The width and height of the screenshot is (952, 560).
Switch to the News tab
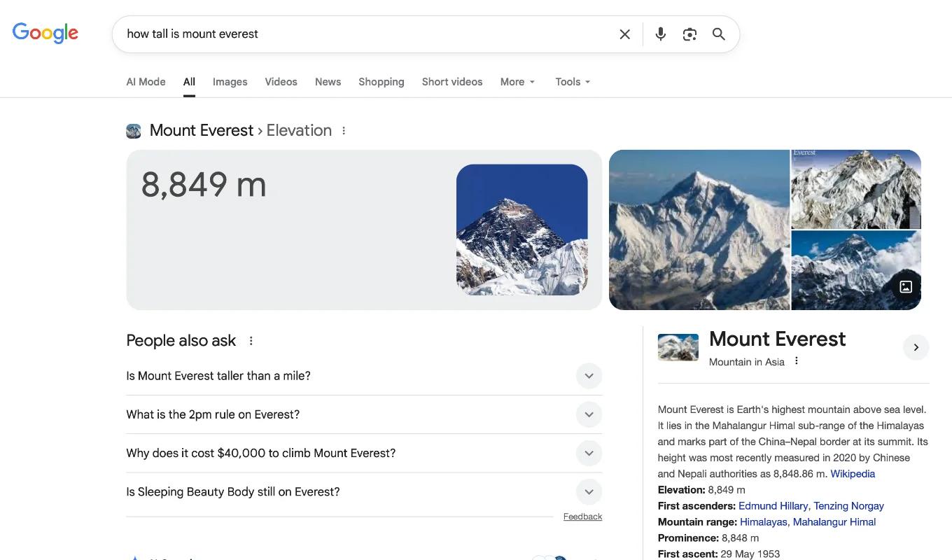(x=328, y=82)
